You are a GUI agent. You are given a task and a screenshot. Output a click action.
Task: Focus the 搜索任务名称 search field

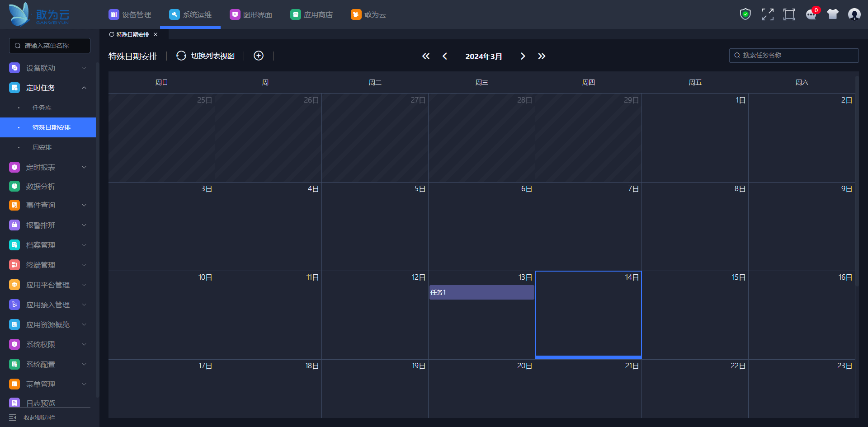[x=794, y=55]
